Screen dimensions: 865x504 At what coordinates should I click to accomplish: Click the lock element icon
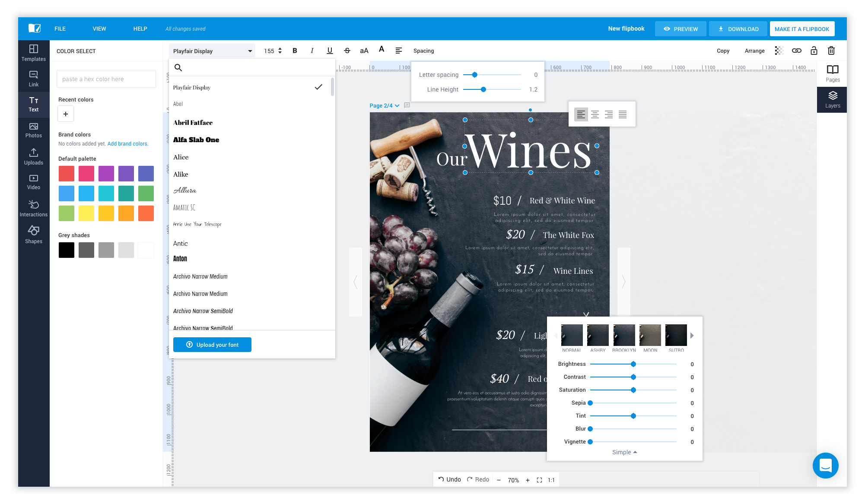tap(814, 51)
